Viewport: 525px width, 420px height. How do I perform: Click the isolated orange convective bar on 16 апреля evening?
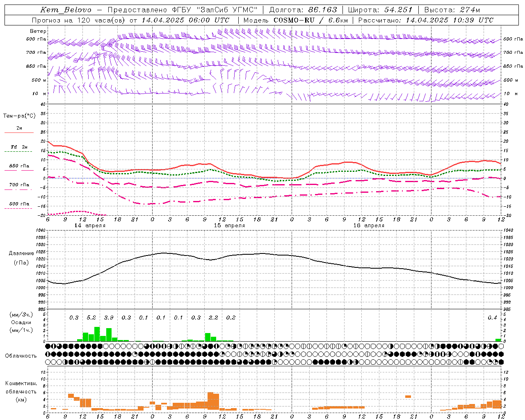tap(408, 396)
